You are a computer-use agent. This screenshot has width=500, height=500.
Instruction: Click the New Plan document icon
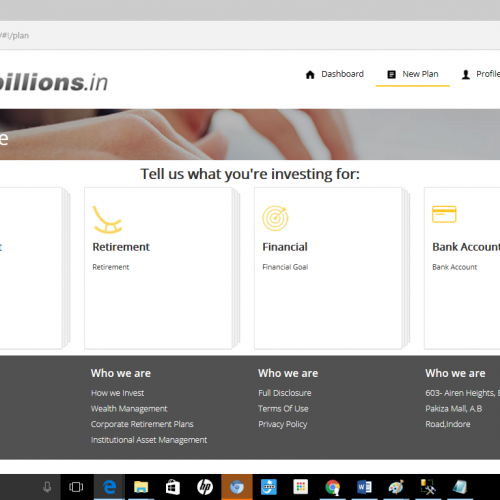[x=392, y=74]
